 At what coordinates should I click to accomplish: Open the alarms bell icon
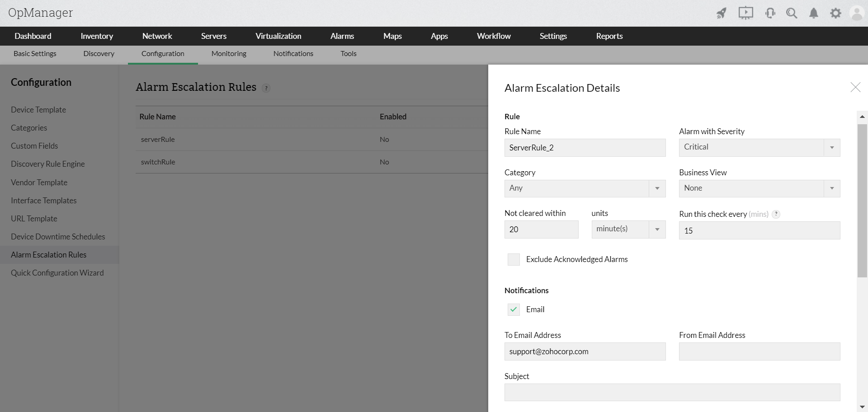pos(814,13)
